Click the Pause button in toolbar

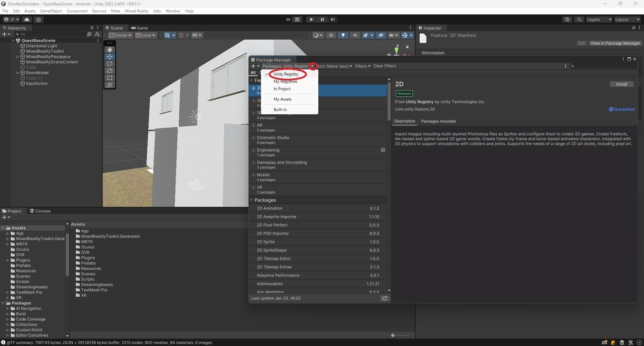point(322,19)
